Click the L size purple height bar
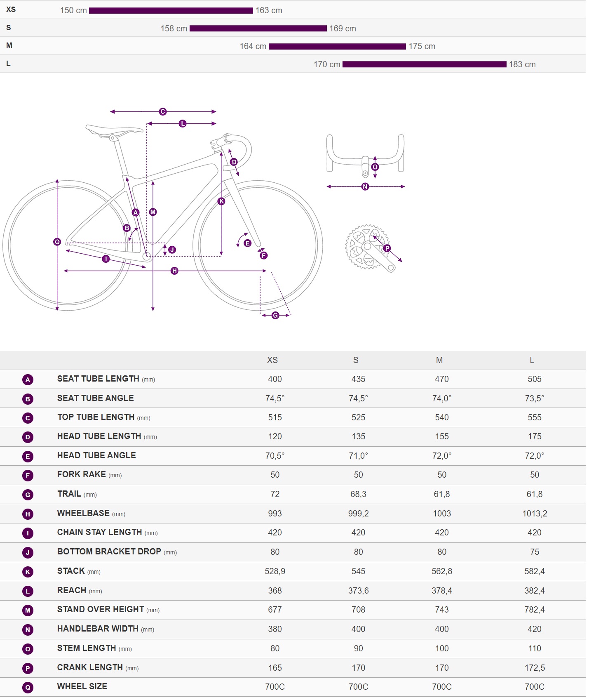Image resolution: width=589 pixels, height=700 pixels. tap(425, 64)
